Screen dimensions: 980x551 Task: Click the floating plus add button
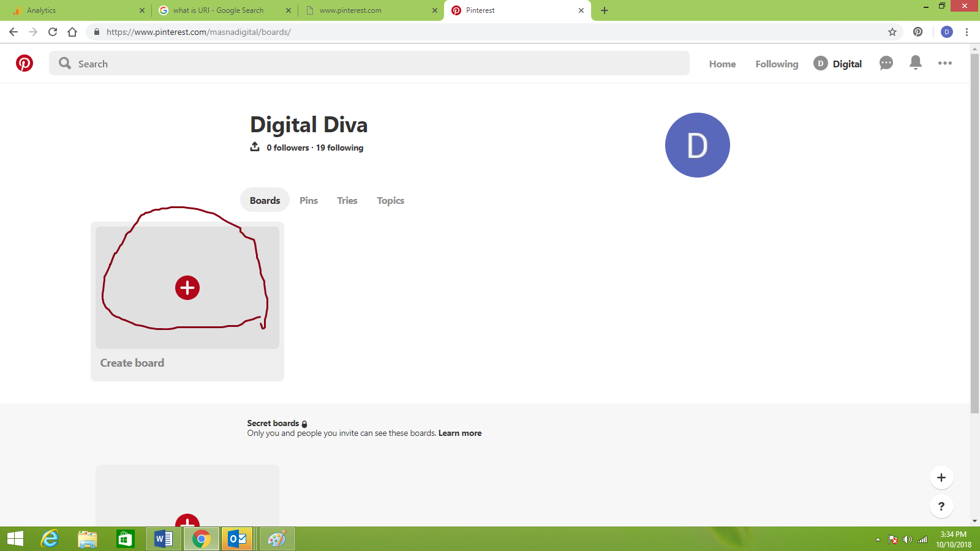941,478
